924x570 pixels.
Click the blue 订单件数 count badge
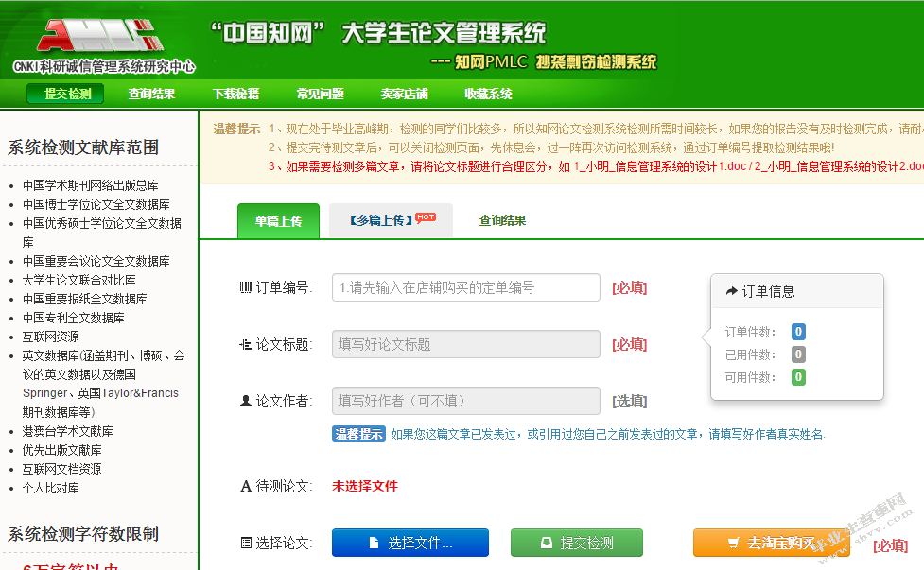click(x=798, y=332)
